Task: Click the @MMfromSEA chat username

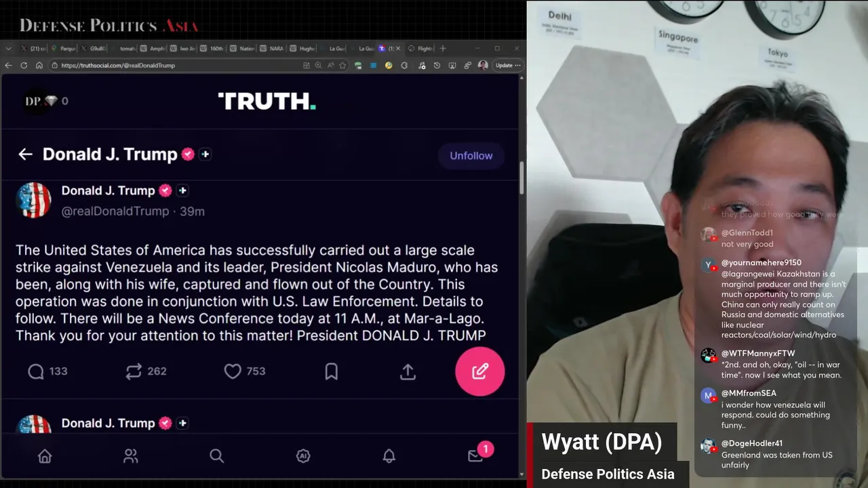Action: (749, 393)
